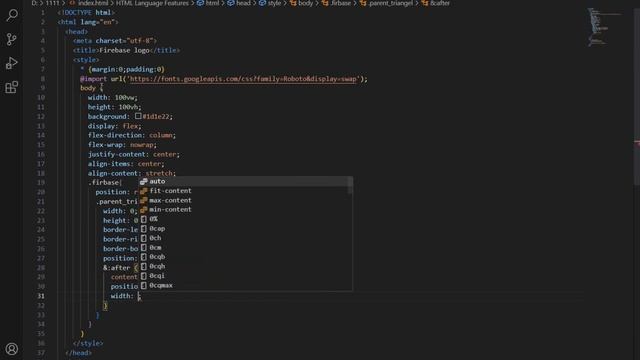
Task: Click the 'Firebase logo' title text
Action: coord(124,50)
